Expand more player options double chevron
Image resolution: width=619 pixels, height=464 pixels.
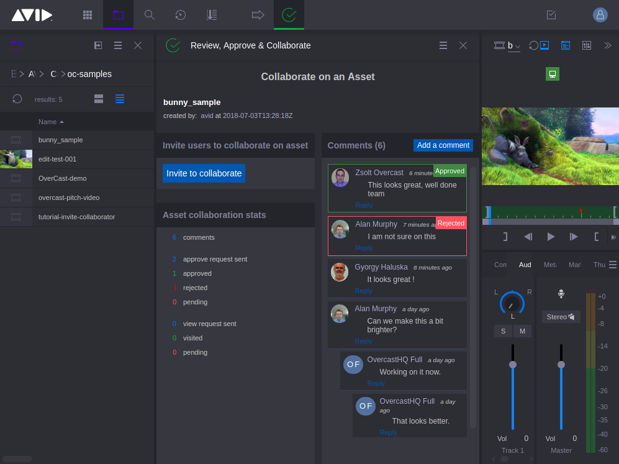(x=608, y=45)
